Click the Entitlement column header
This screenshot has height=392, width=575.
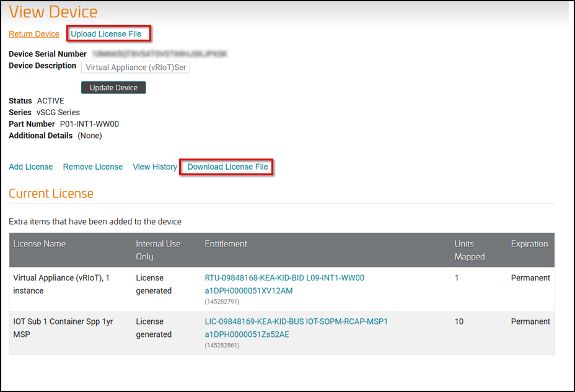click(226, 243)
